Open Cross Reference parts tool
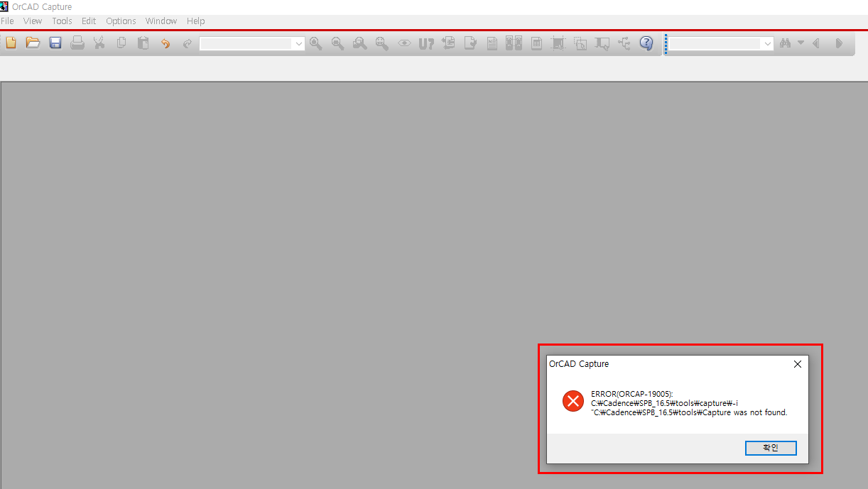 (x=514, y=43)
